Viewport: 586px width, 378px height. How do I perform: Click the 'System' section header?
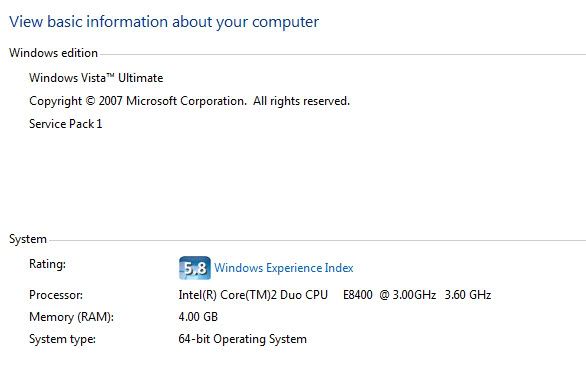click(x=28, y=239)
